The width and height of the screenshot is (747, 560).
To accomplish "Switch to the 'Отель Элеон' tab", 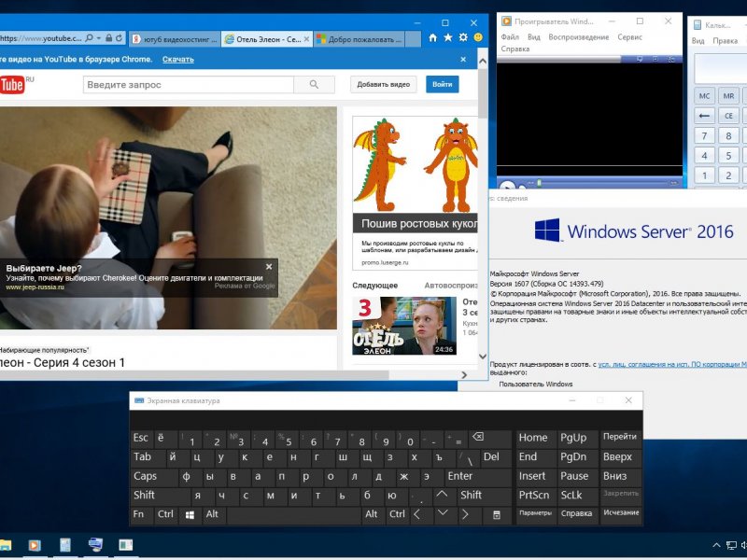I will click(x=267, y=39).
